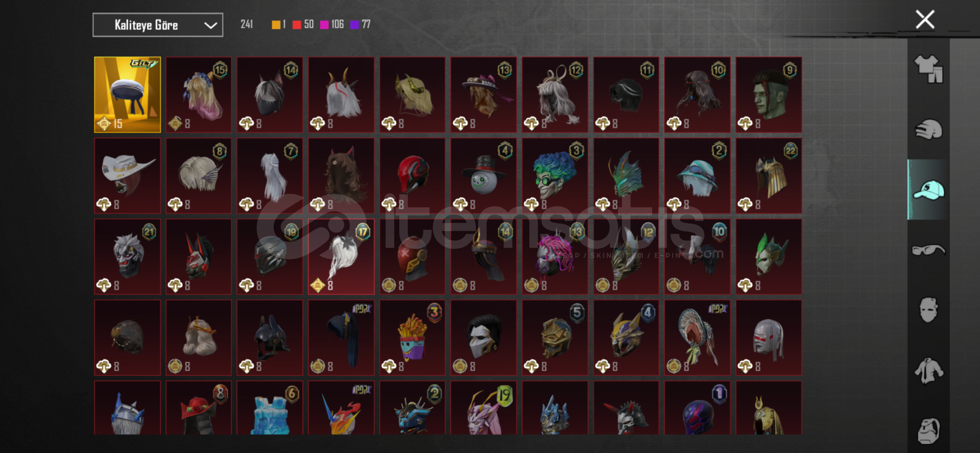Select the blue-haired joker mask with badge 3

pos(555,176)
